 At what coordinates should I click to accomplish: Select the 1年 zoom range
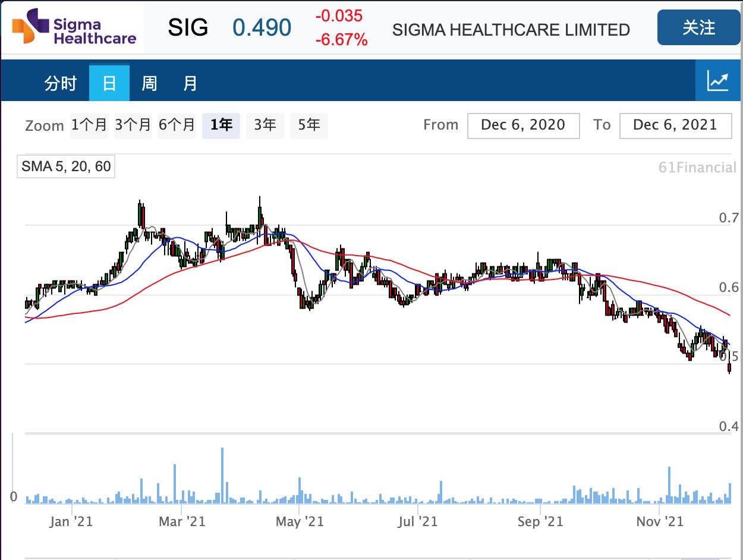click(x=221, y=125)
